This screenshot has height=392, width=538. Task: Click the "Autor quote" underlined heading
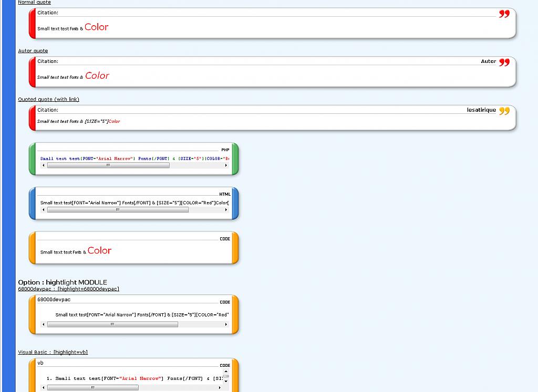[x=33, y=51]
